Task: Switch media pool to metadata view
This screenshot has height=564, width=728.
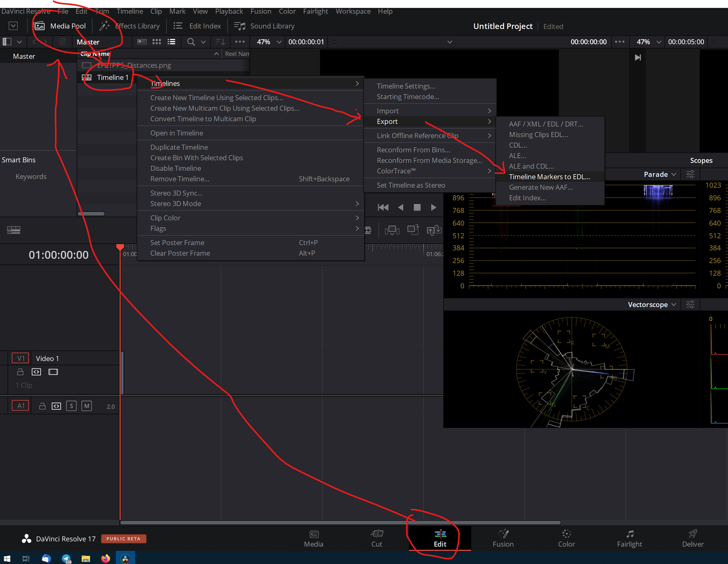Action: 142,42
